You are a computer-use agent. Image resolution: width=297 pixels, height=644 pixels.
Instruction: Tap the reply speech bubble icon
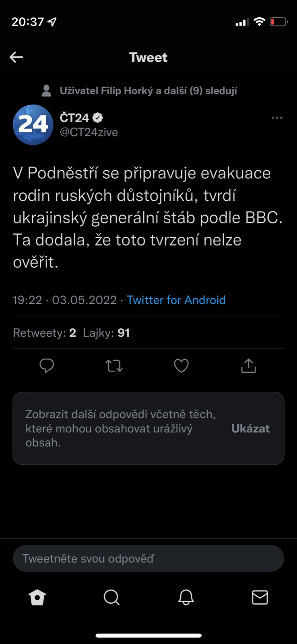[47, 365]
